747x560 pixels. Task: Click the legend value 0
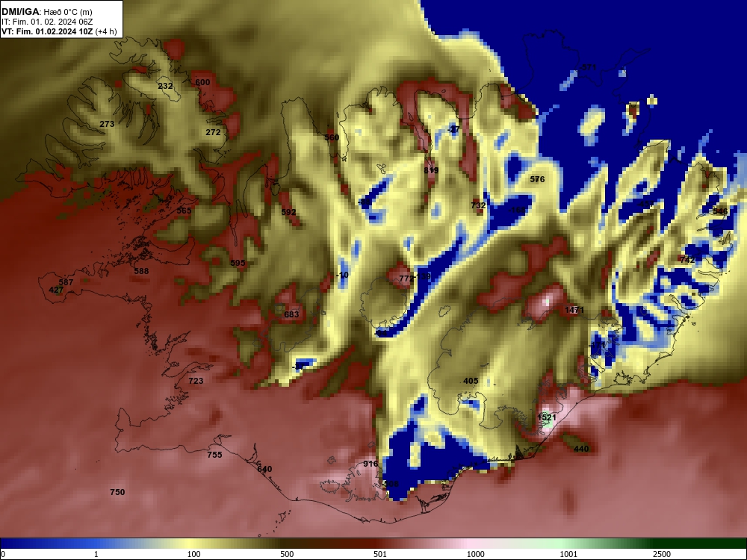click(3, 554)
